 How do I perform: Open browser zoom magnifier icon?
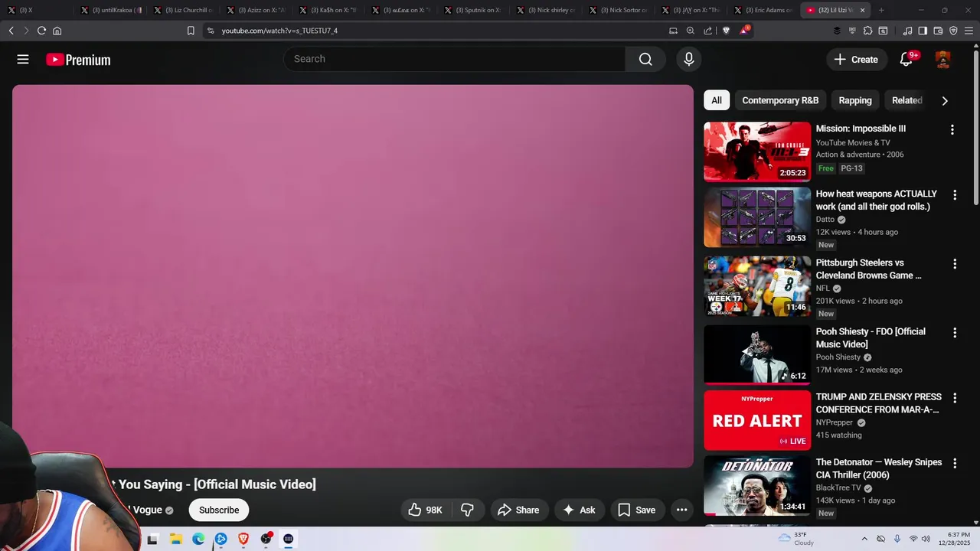[x=691, y=31]
